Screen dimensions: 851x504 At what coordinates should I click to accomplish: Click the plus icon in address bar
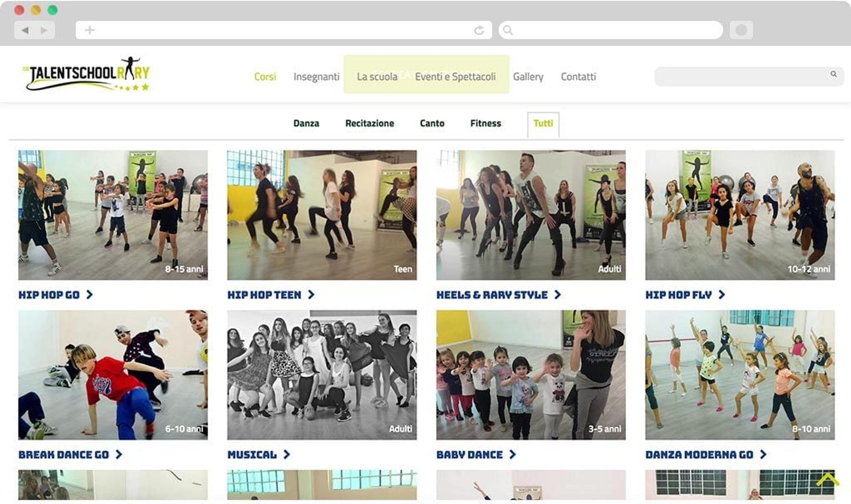(x=90, y=30)
